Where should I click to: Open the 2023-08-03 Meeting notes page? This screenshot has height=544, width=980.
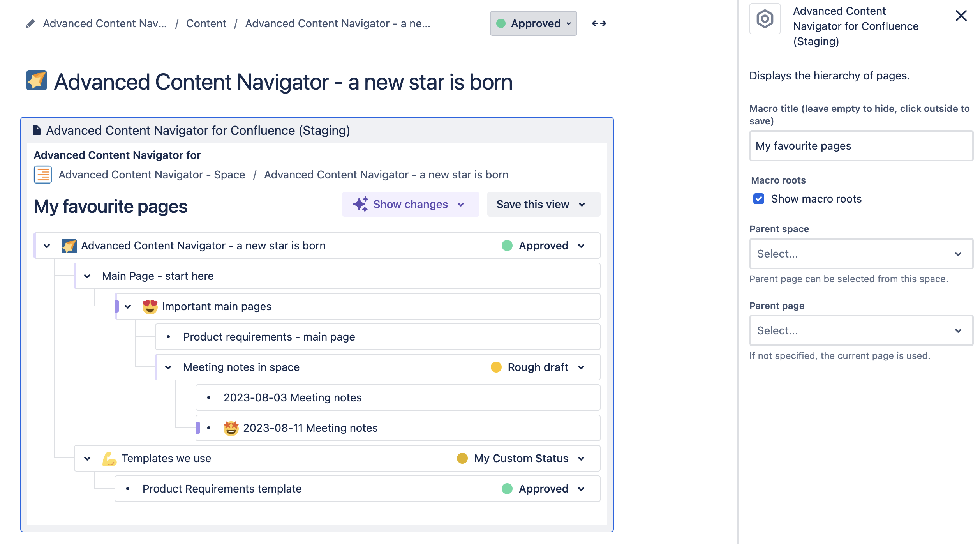(x=293, y=397)
